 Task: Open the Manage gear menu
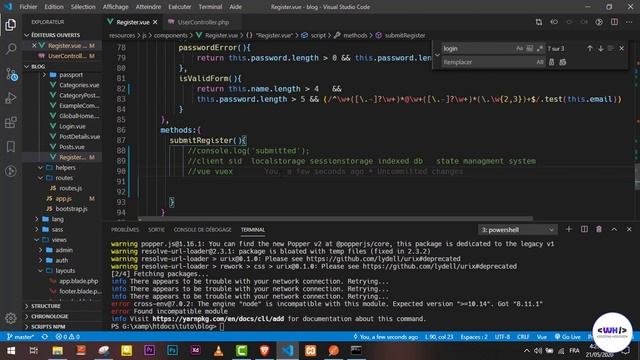pos(11,318)
